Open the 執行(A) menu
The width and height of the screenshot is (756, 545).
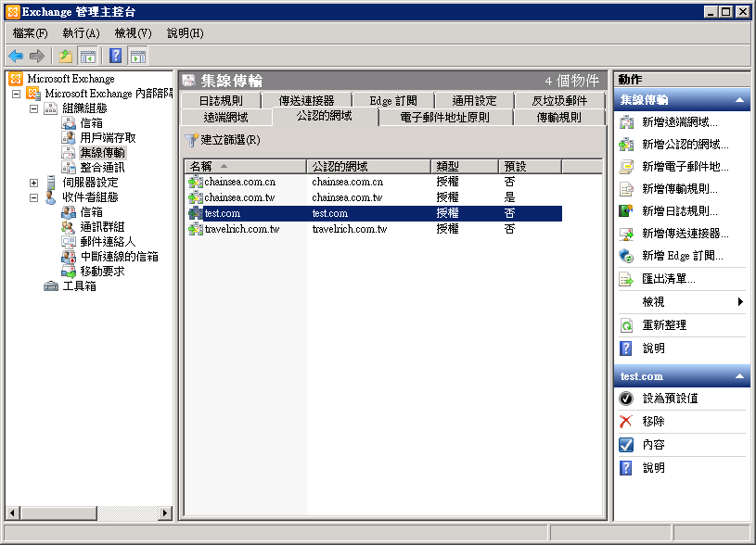pos(81,33)
